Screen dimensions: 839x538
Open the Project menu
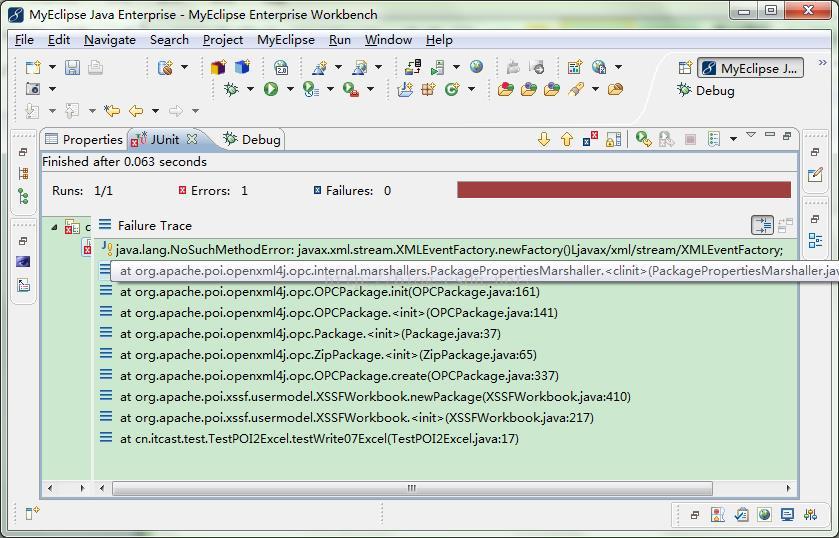coord(223,40)
